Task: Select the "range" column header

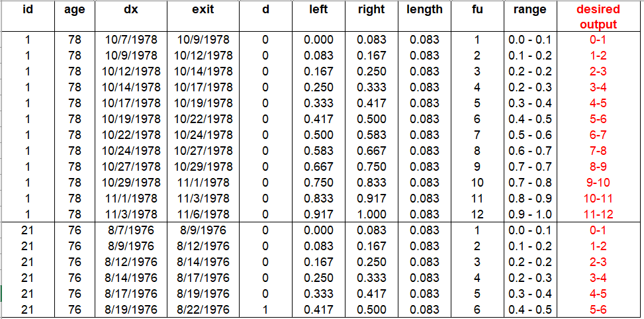Action: pos(529,10)
